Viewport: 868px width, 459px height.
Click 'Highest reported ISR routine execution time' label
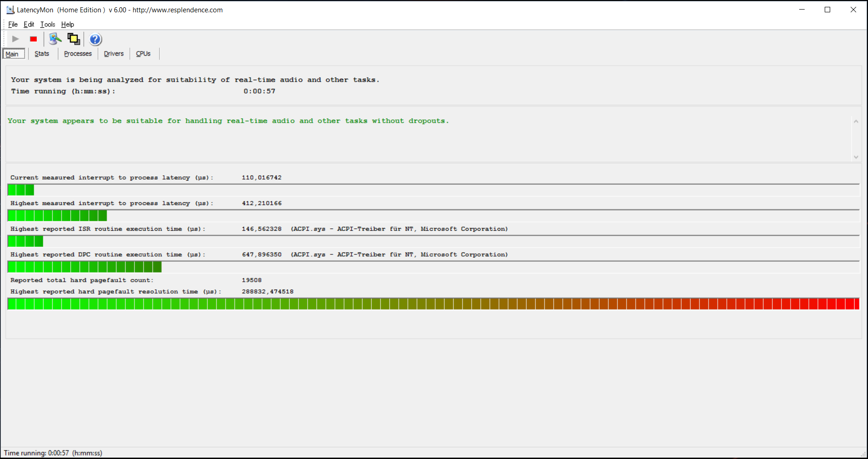tap(108, 229)
